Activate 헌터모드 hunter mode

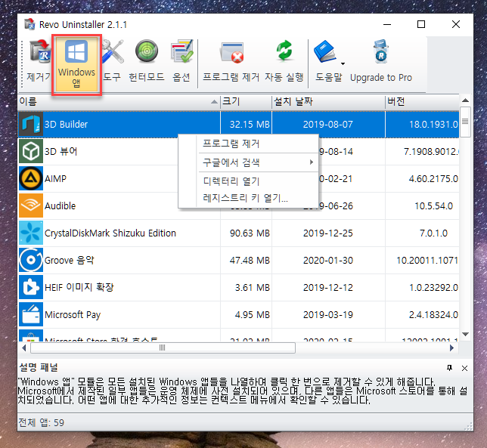(x=147, y=62)
